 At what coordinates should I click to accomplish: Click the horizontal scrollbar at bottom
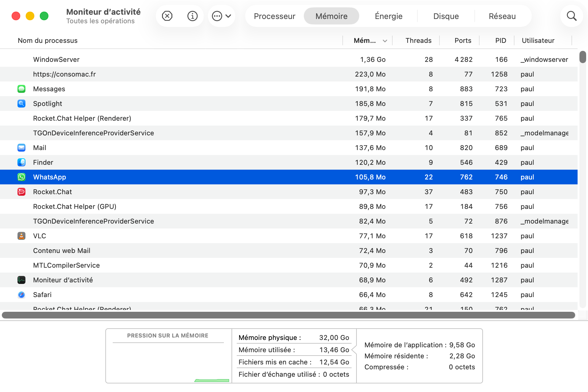tap(288, 315)
